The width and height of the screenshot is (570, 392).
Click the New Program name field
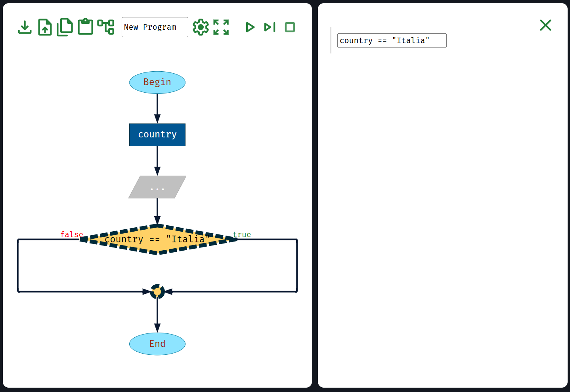click(x=155, y=27)
